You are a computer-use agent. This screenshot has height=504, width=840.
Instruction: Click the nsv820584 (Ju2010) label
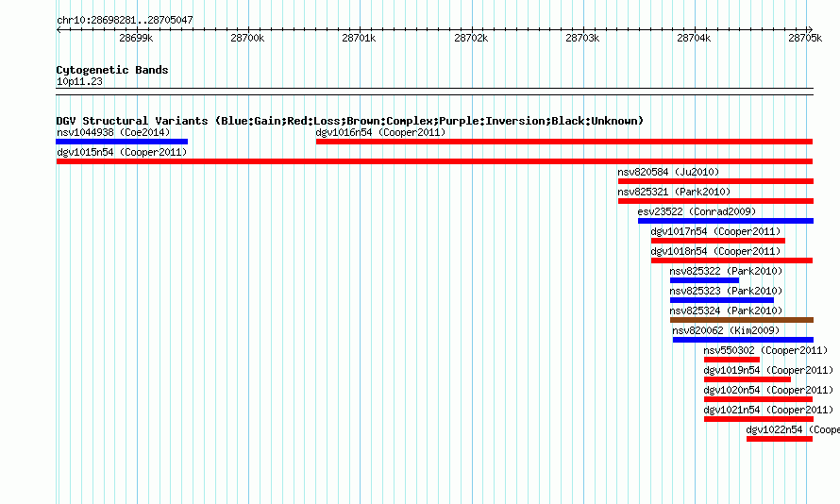click(x=668, y=172)
